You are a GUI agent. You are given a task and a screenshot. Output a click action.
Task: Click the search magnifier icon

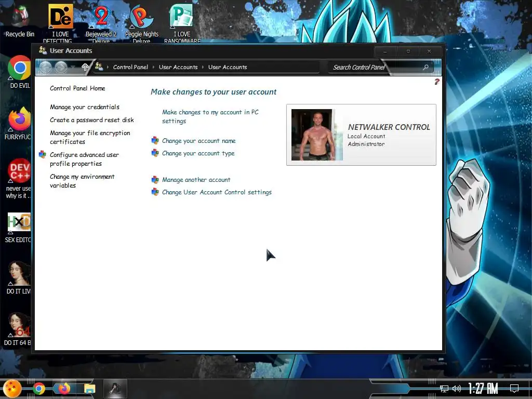[425, 67]
